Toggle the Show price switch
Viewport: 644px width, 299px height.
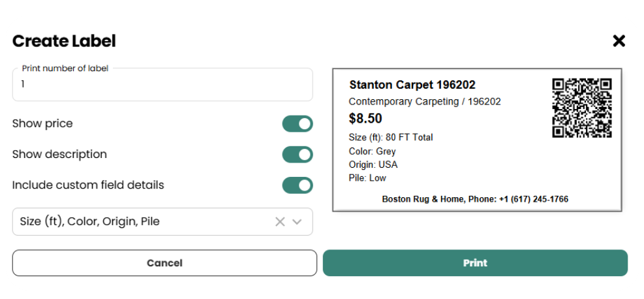pyautogui.click(x=298, y=123)
